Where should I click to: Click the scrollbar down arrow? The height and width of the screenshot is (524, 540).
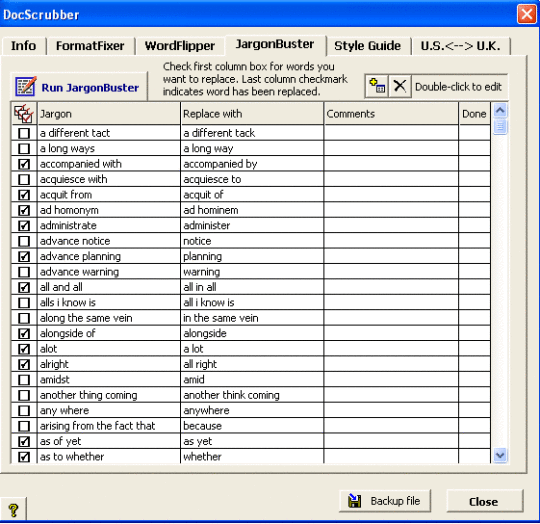coord(500,455)
